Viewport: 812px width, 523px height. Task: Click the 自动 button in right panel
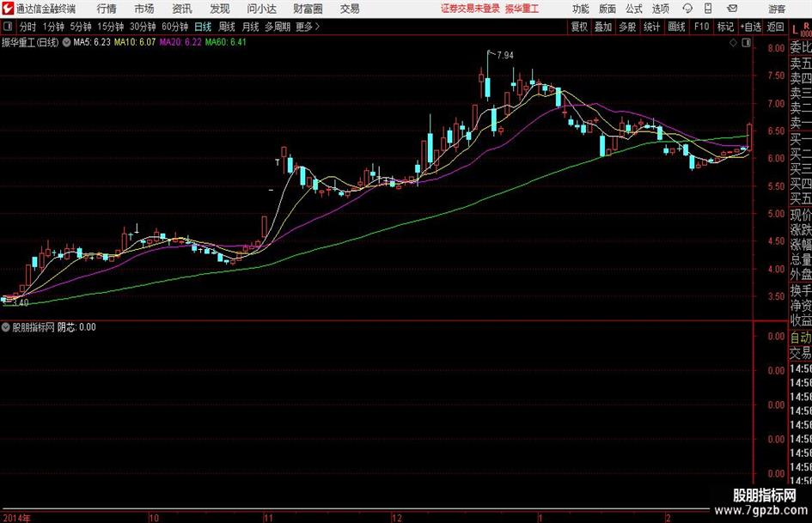[x=801, y=338]
